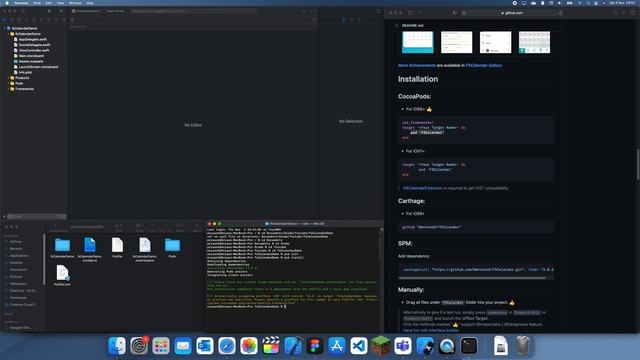Collapse the project root in Xcode navigator
The image size is (640, 360).
4,29
